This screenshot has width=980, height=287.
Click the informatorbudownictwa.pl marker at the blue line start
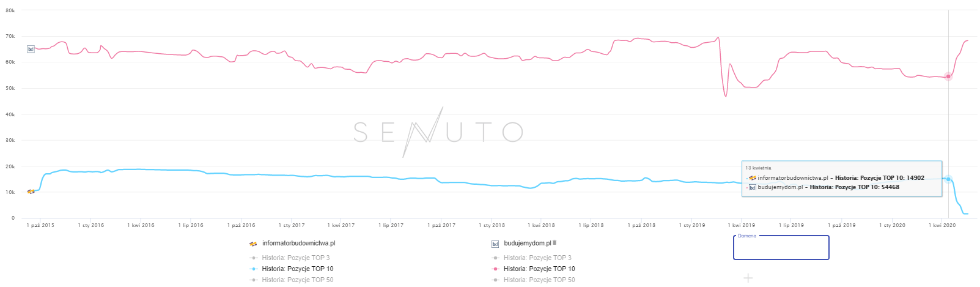(x=31, y=192)
